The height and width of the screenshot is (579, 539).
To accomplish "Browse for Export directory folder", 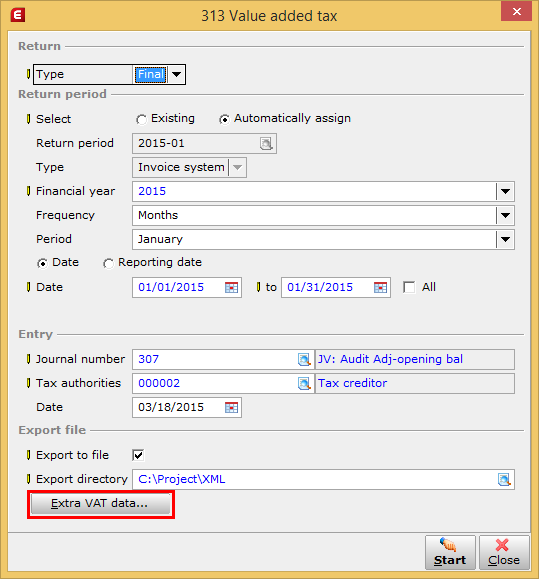I will [504, 479].
